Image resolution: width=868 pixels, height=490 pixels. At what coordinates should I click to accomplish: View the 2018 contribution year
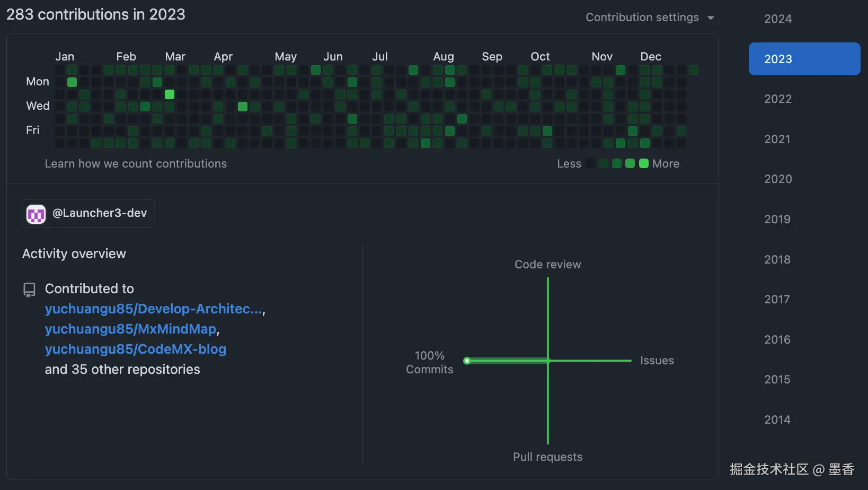tap(777, 259)
